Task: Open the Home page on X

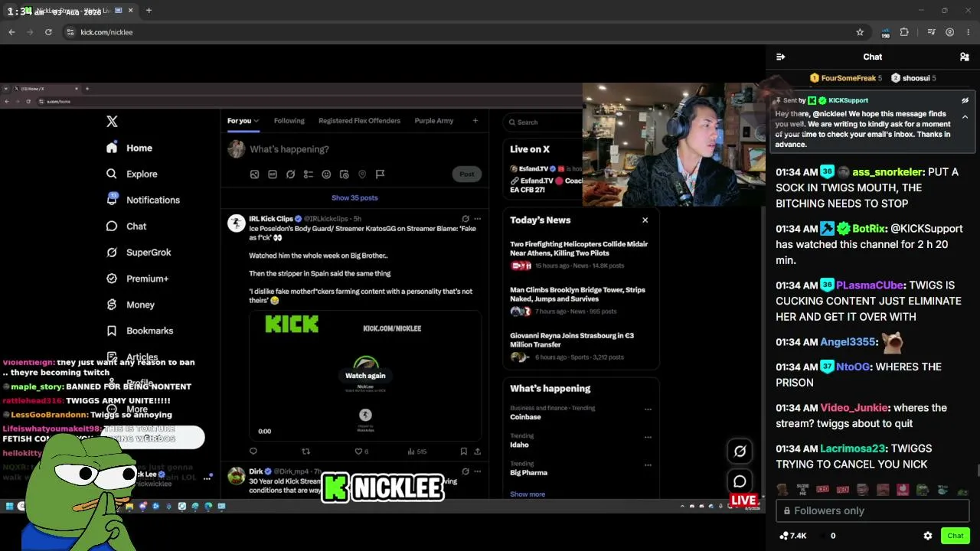Action: pyautogui.click(x=129, y=148)
